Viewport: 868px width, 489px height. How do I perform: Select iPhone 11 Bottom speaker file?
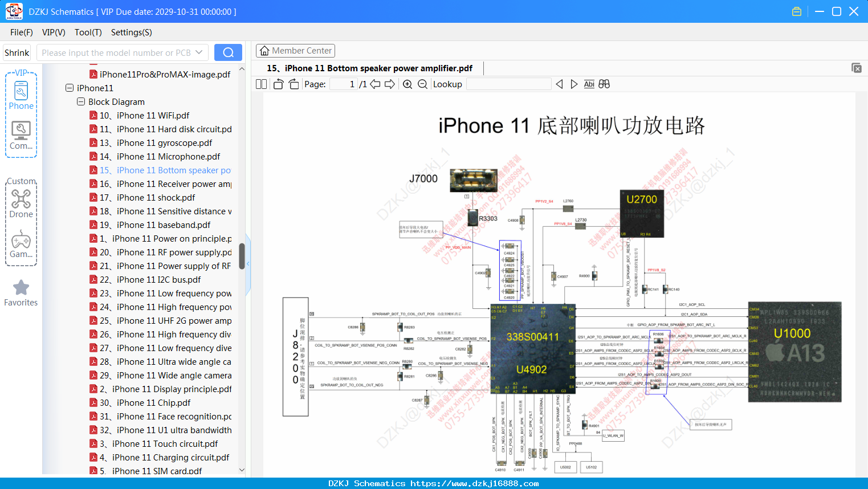pyautogui.click(x=160, y=170)
